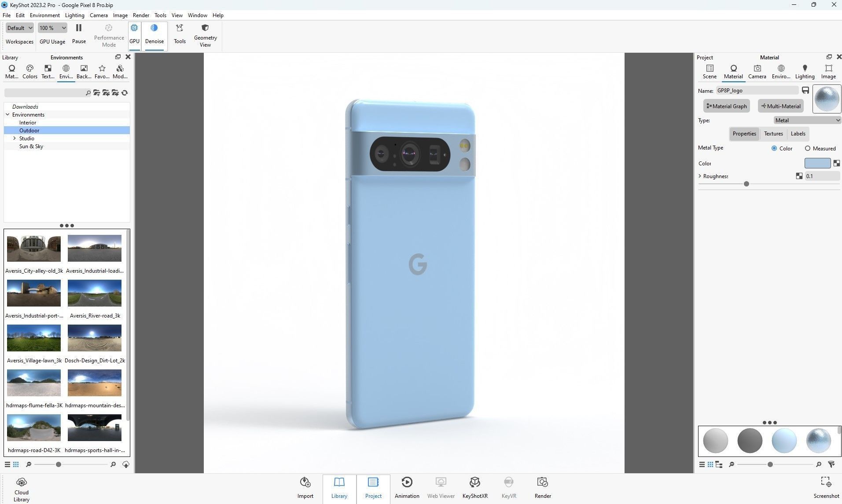The width and height of the screenshot is (842, 504).
Task: Save material to library icon
Action: click(x=805, y=90)
